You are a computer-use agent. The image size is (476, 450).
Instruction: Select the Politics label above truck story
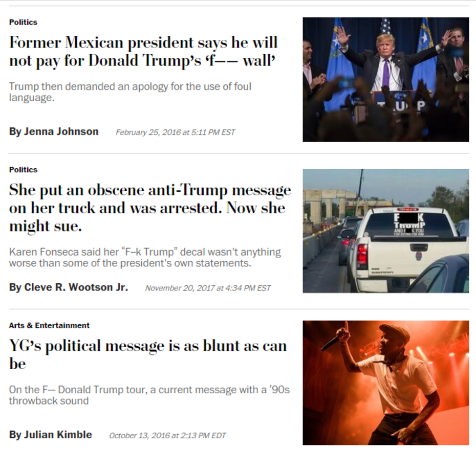pyautogui.click(x=23, y=169)
